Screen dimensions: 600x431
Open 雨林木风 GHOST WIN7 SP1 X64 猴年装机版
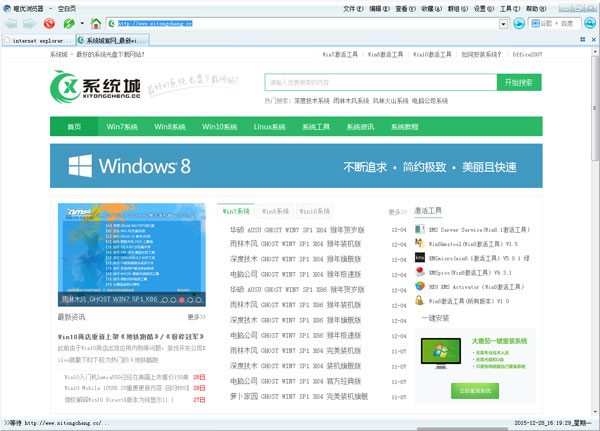point(295,244)
